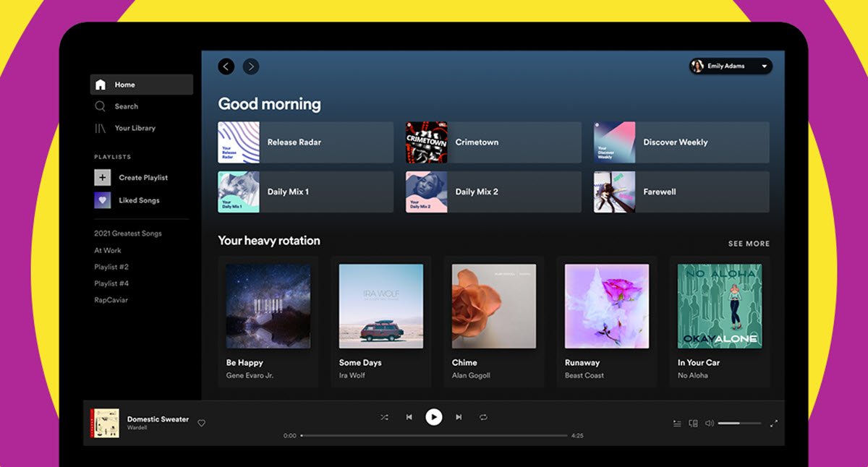
Task: Navigate back with the left arrow
Action: click(226, 67)
